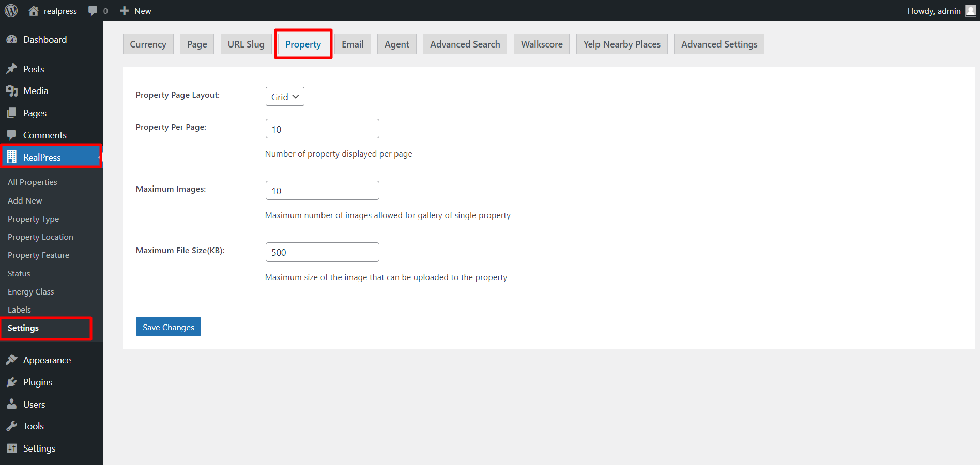Open the URL Slug tab
This screenshot has height=465, width=980.
pos(246,44)
